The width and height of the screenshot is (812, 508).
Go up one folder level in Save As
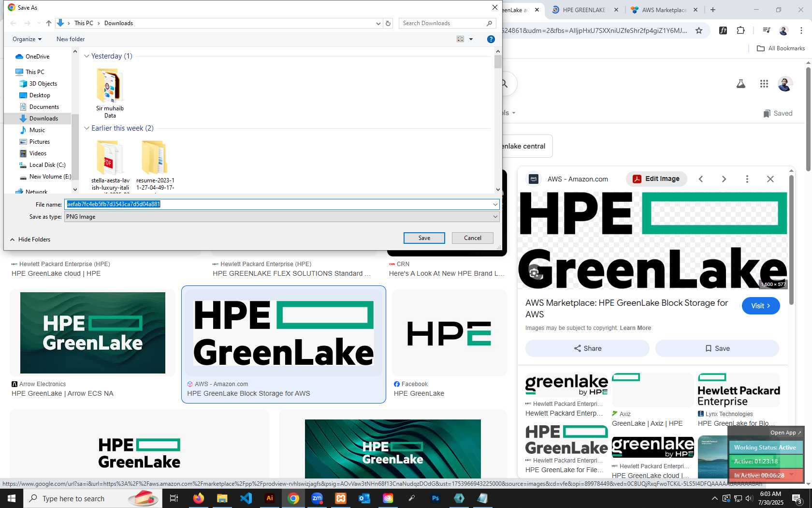[49, 23]
